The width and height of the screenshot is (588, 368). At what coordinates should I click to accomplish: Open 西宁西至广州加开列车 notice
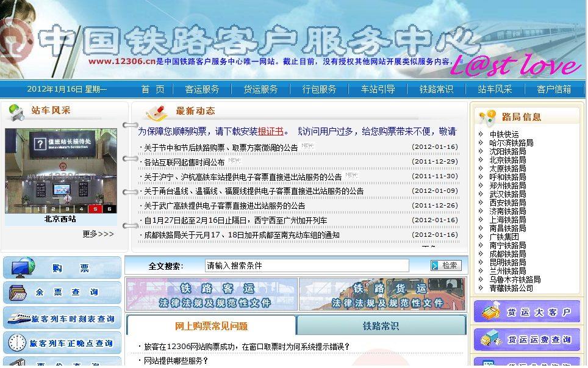(x=235, y=220)
